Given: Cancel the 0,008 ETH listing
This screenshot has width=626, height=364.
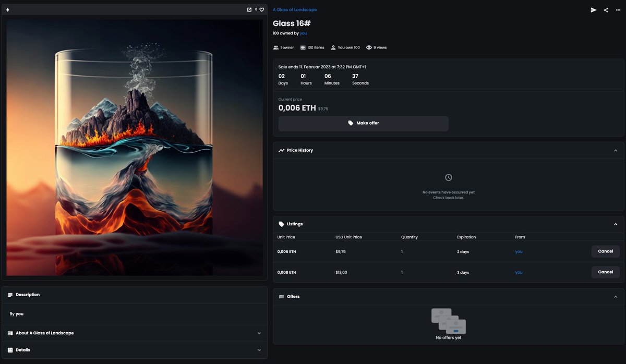Looking at the screenshot, I should [605, 272].
